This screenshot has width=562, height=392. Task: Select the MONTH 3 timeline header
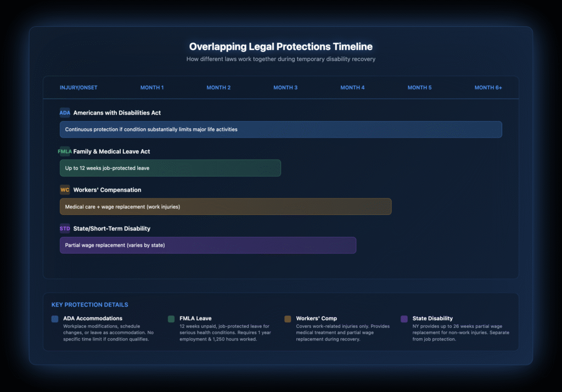pyautogui.click(x=285, y=88)
